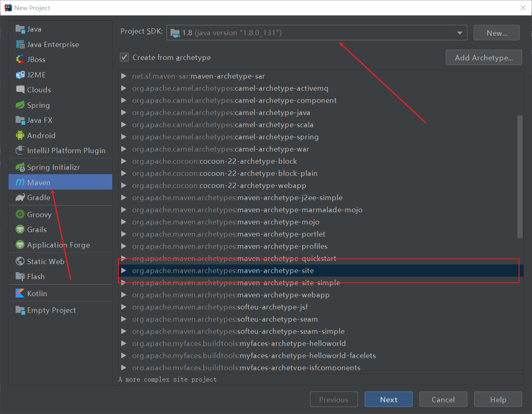
Task: Click the Android robot icon
Action: (20, 135)
